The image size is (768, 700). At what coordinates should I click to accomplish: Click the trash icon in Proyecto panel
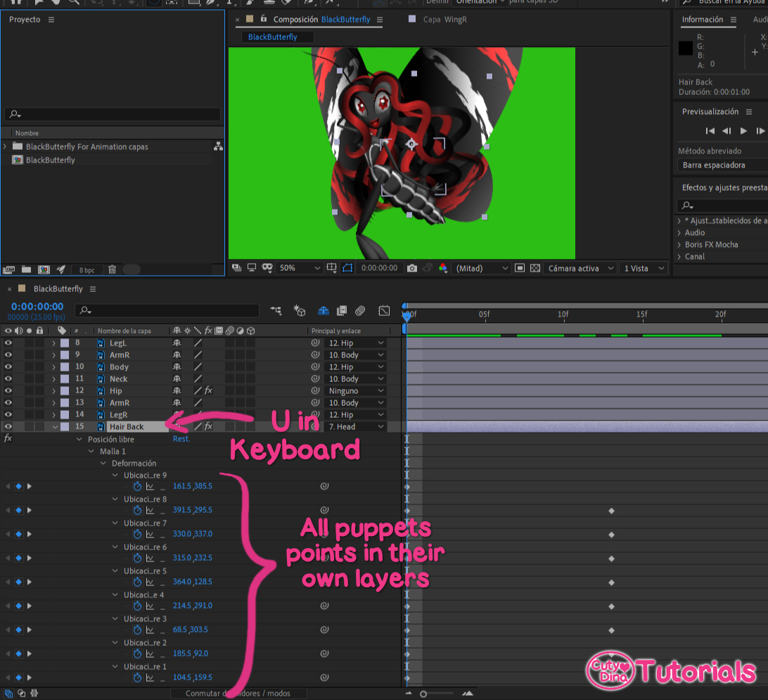[112, 269]
